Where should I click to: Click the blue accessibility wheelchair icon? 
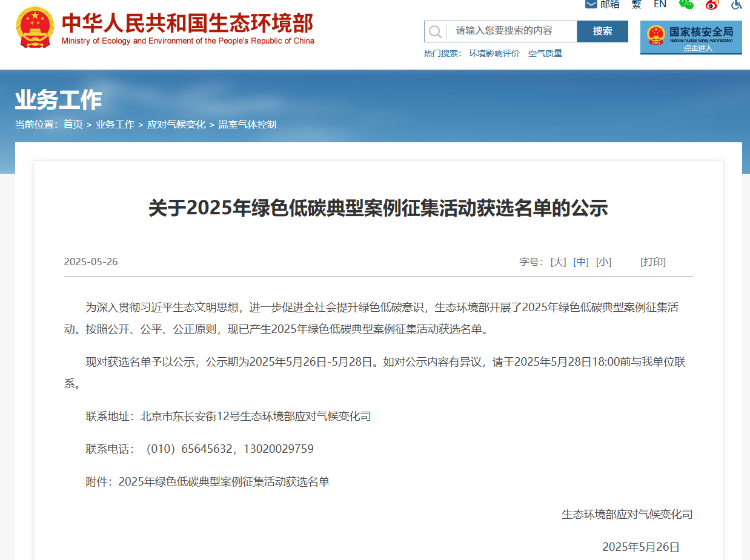[735, 5]
